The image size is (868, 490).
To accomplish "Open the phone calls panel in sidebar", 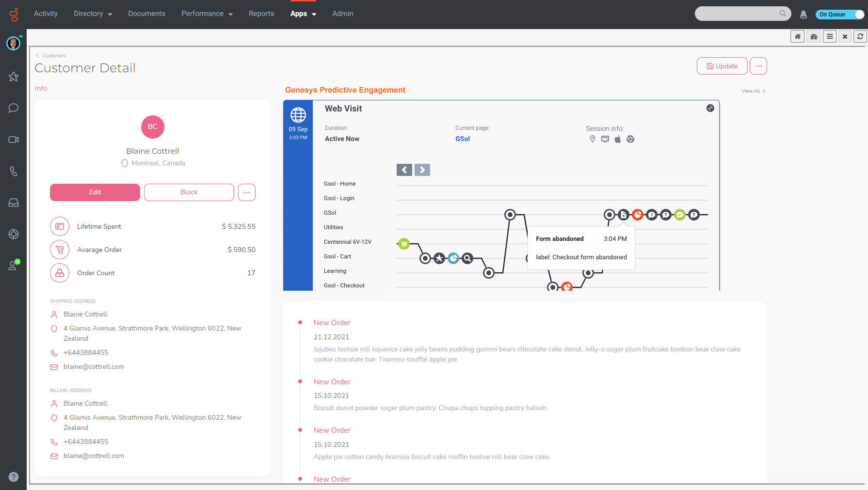I will 13,171.
